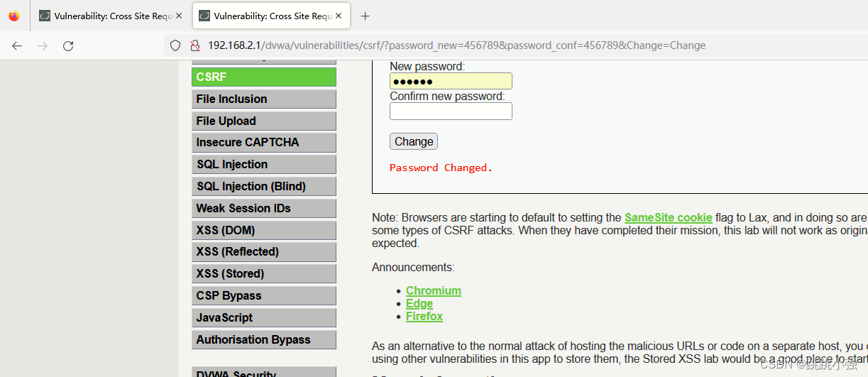Click the Change button
868x377 pixels.
[414, 141]
